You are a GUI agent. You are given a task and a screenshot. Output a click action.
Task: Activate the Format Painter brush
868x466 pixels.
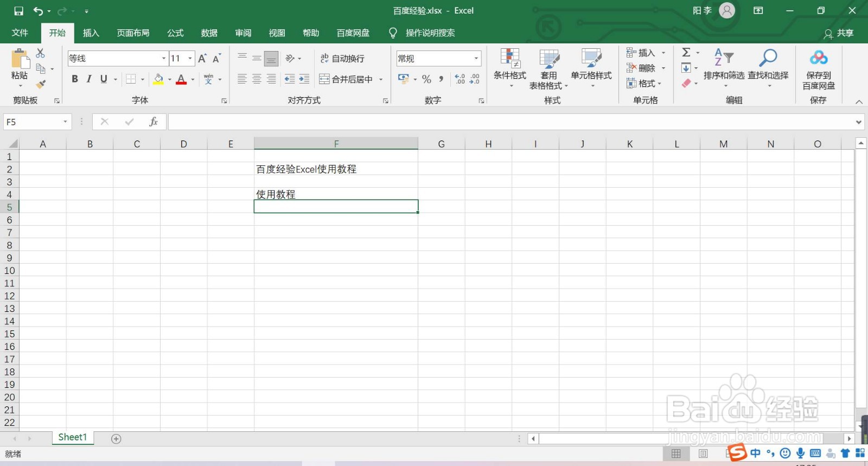click(41, 84)
